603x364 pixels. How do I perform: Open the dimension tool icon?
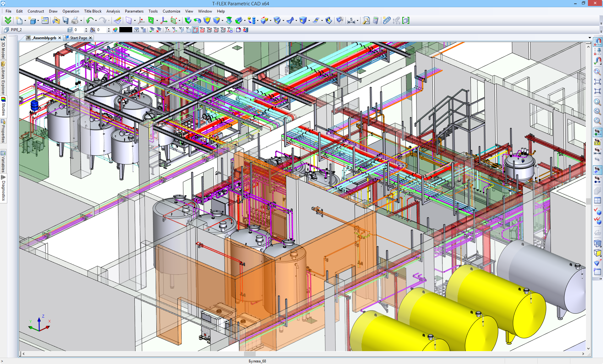(351, 20)
